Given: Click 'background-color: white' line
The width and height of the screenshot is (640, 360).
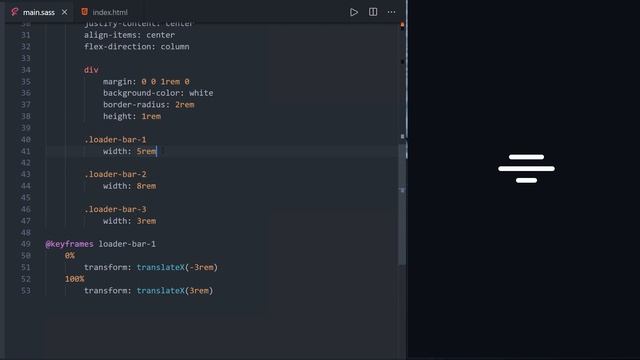Looking at the screenshot, I should (x=158, y=93).
